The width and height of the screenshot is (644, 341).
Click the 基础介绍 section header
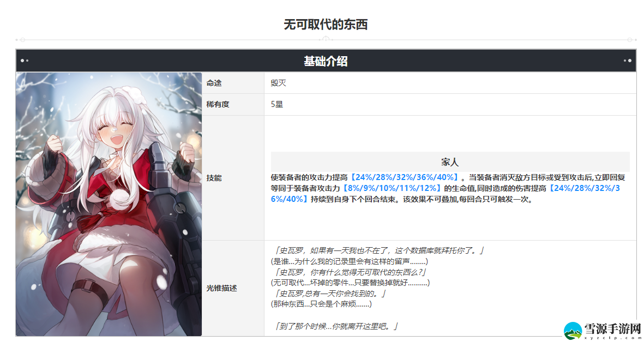coord(326,61)
